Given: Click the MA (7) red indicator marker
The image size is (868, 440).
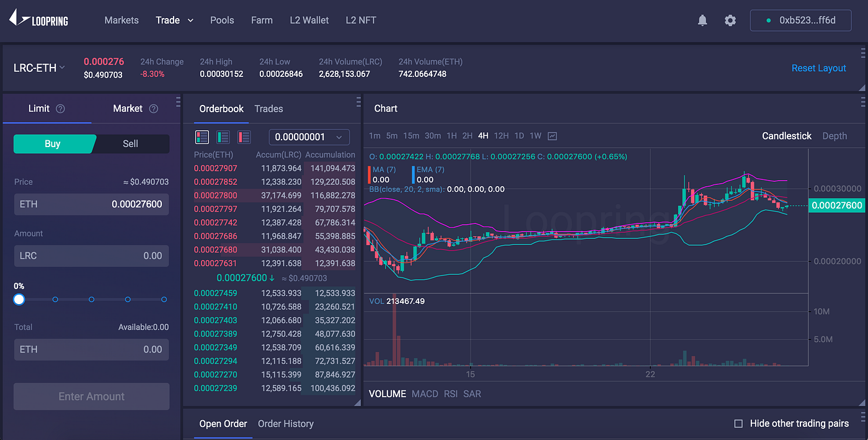Looking at the screenshot, I should click(x=370, y=174).
